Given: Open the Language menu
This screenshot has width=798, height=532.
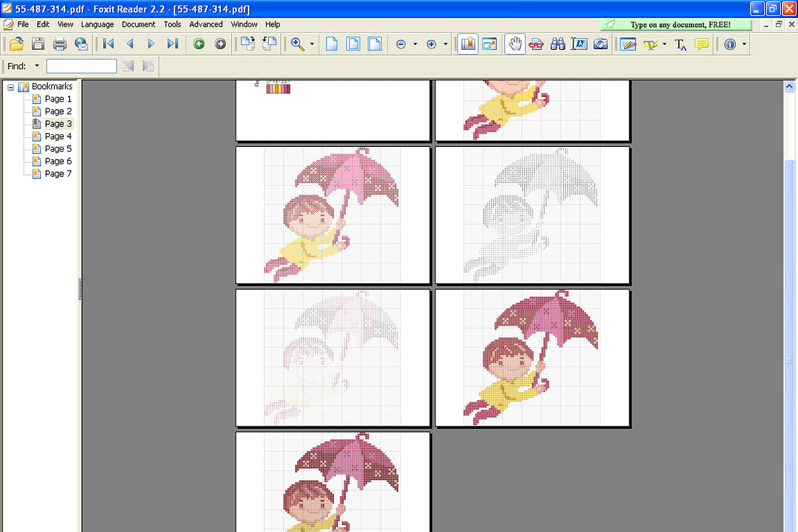Looking at the screenshot, I should tap(98, 24).
